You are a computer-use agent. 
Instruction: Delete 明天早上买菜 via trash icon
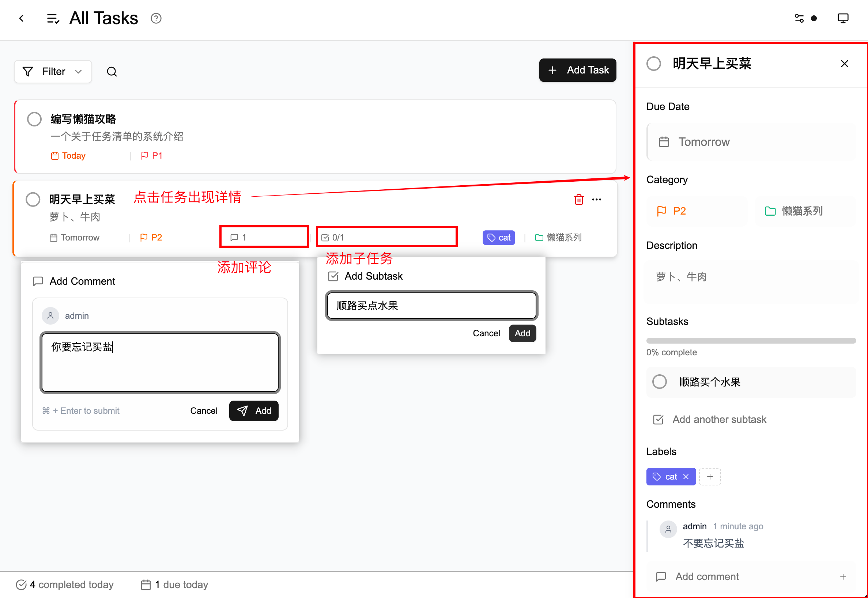coord(579,199)
